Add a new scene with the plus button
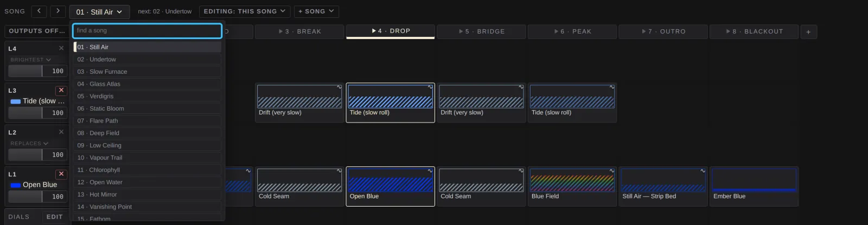Viewport: 868px width, 225px height. (808, 32)
